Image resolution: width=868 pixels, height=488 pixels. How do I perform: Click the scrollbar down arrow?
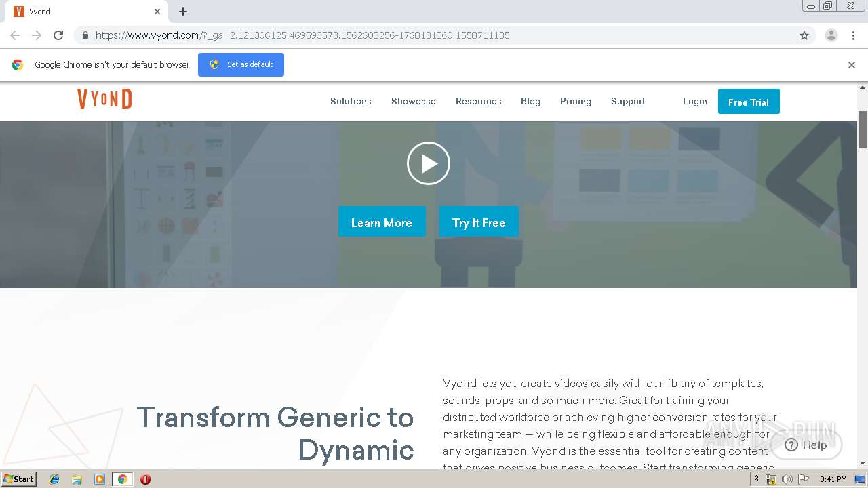click(863, 464)
